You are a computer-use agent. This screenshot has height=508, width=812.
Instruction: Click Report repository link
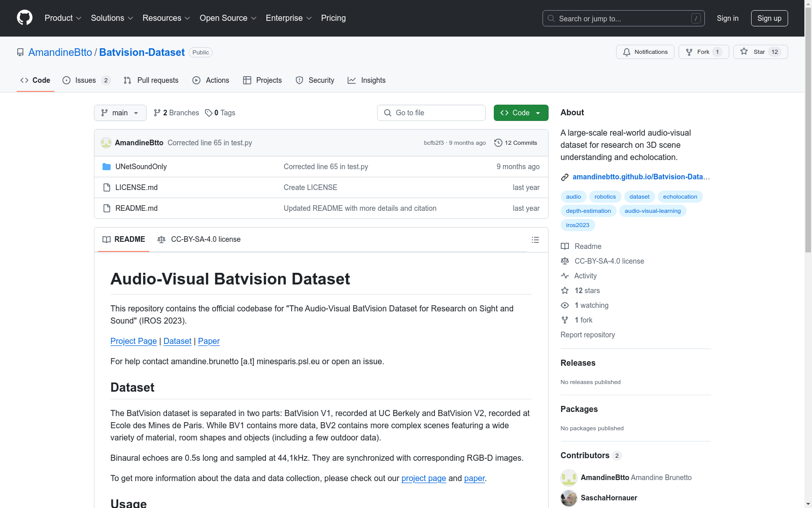[588, 335]
